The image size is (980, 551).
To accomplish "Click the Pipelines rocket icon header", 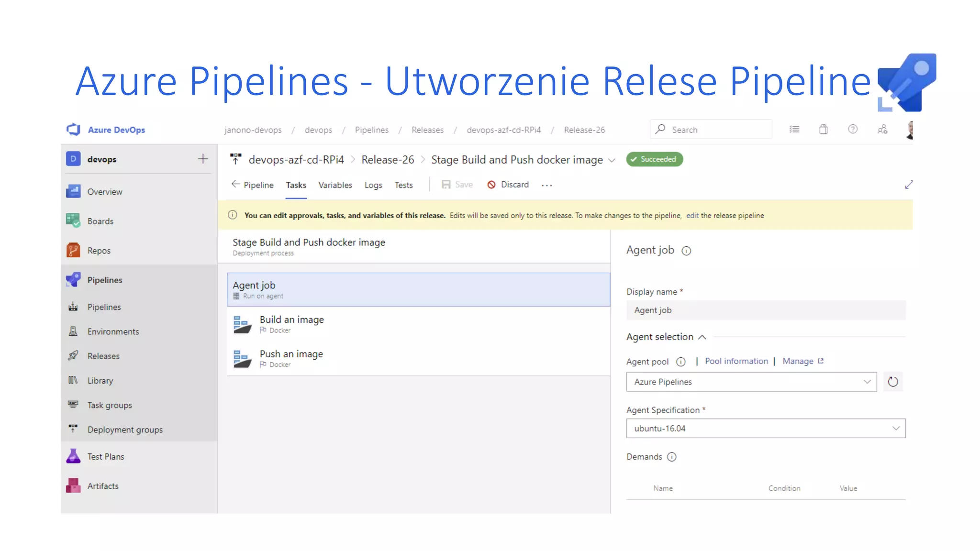I will coord(73,280).
